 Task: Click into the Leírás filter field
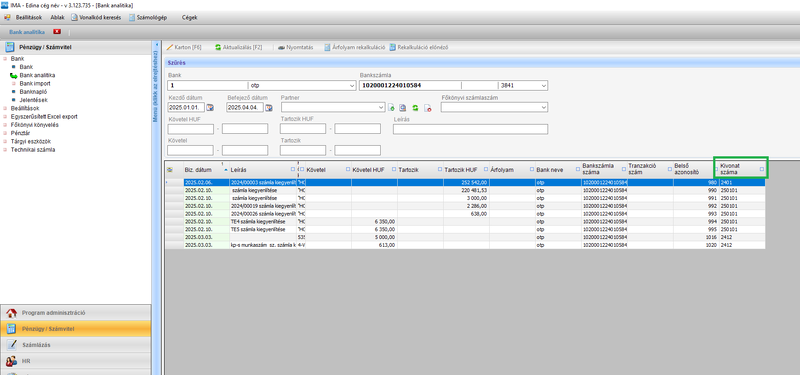[x=470, y=129]
